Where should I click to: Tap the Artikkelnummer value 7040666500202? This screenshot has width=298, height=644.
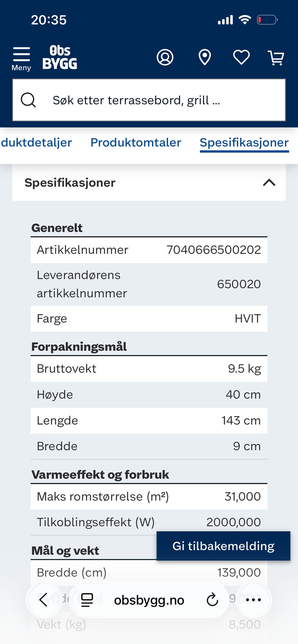214,250
